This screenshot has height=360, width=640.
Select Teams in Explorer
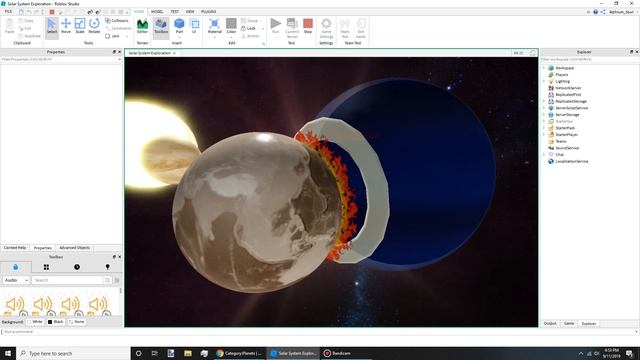pyautogui.click(x=561, y=142)
